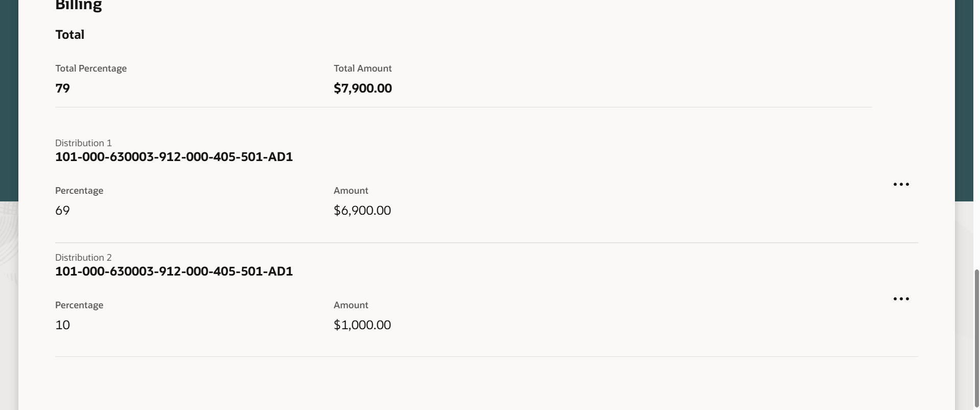Click the Total Percentage label
The height and width of the screenshot is (410, 980).
coord(91,69)
